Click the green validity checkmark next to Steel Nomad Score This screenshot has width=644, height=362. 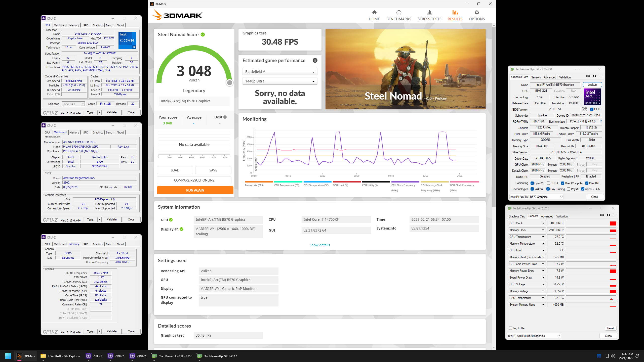[203, 34]
